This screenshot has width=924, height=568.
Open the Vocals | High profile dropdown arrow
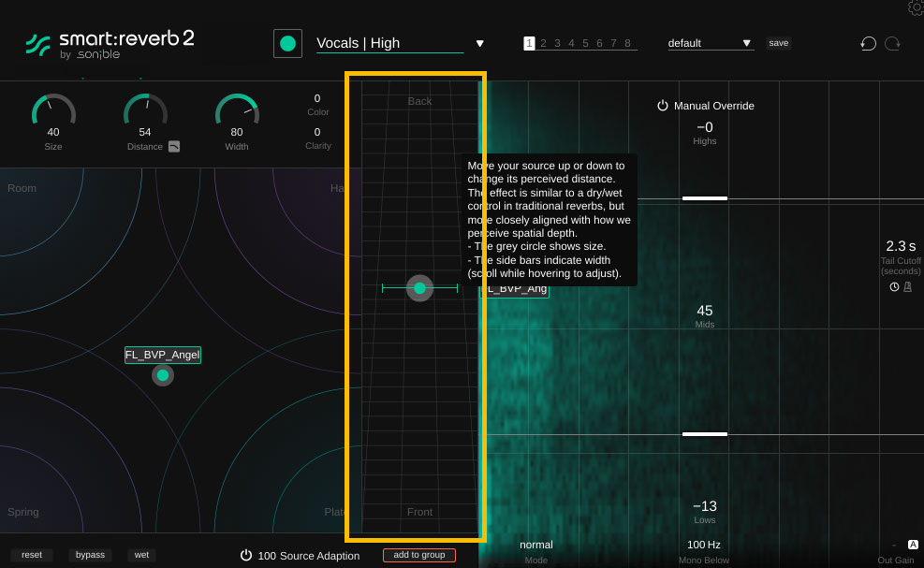(479, 44)
